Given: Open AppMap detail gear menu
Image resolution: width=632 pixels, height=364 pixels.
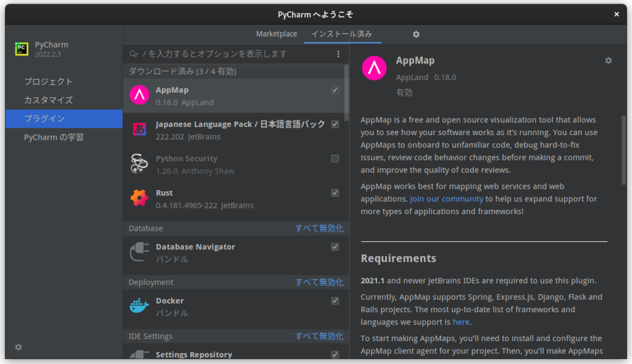Looking at the screenshot, I should click(x=608, y=60).
